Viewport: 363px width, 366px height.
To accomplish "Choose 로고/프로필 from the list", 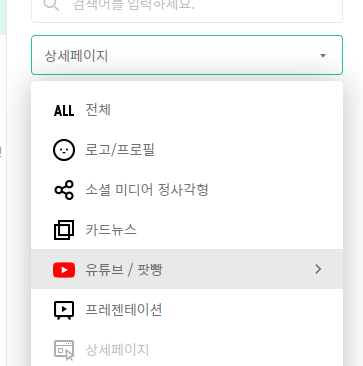I will tap(187, 150).
